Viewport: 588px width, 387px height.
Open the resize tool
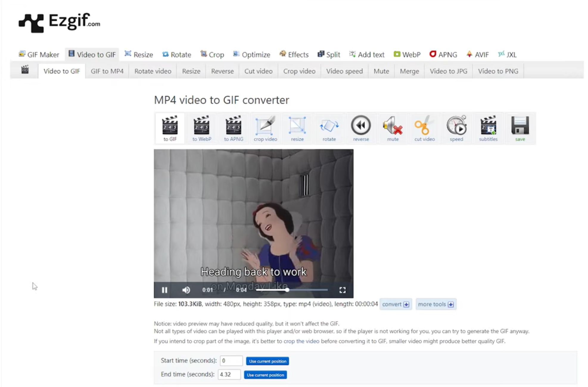click(297, 128)
